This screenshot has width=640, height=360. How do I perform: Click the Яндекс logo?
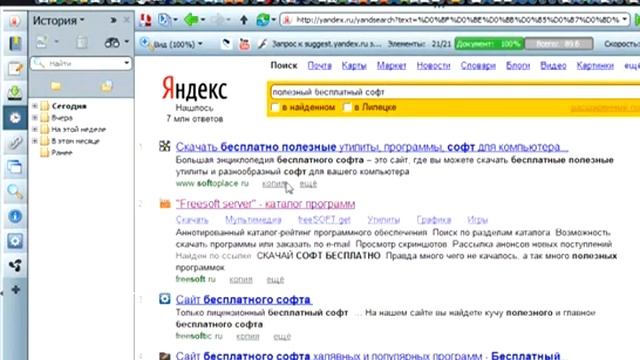[194, 89]
